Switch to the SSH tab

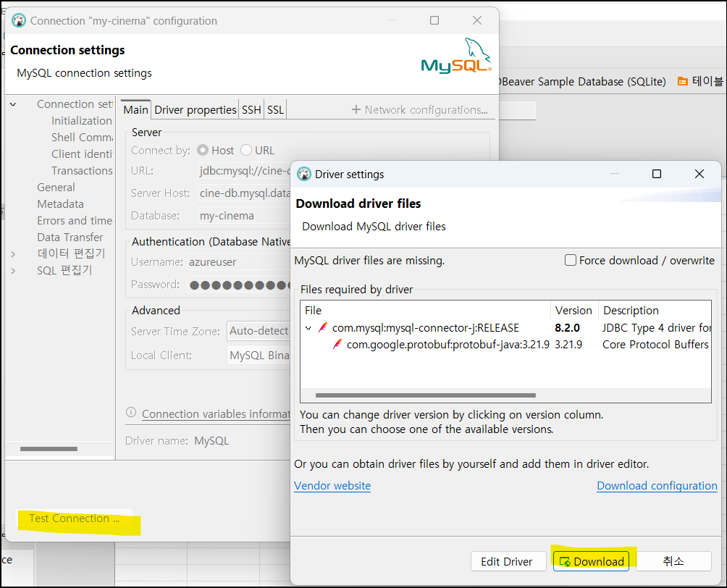[251, 110]
